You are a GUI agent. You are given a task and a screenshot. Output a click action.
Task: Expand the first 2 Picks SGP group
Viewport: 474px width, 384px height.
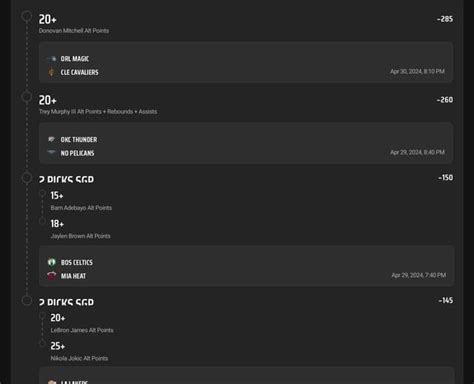click(x=66, y=179)
